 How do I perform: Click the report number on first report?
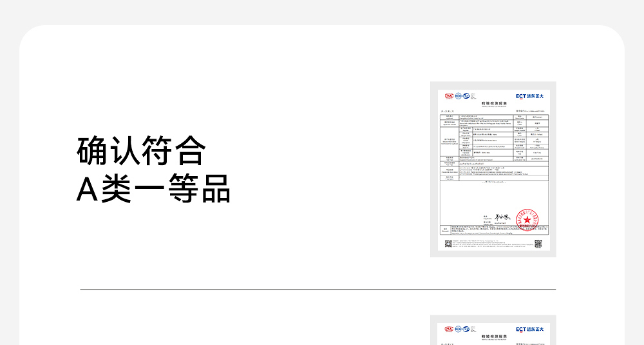click(x=529, y=111)
